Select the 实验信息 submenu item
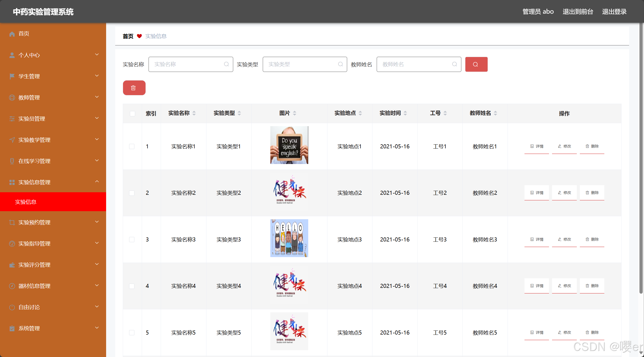Viewport: 644px width, 357px height. (x=53, y=202)
